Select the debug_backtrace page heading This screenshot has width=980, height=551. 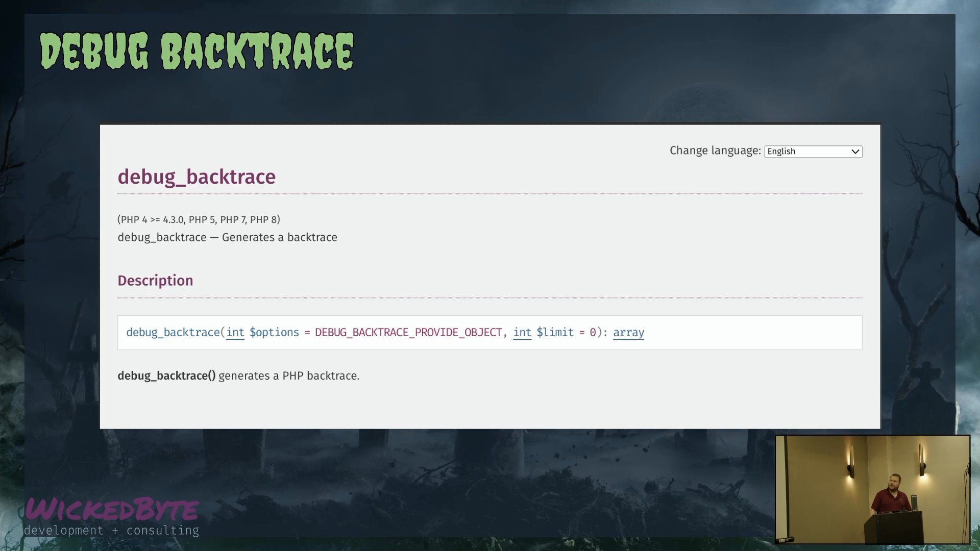pyautogui.click(x=197, y=177)
